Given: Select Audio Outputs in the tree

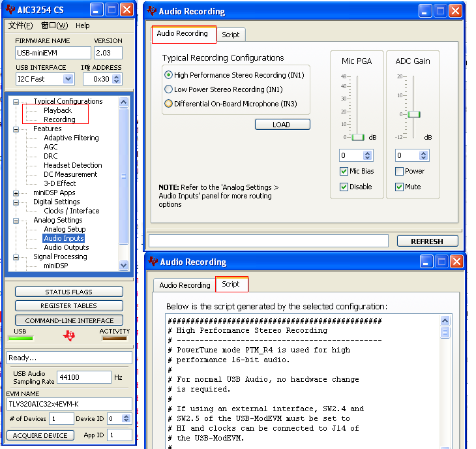Looking at the screenshot, I should 67,247.
